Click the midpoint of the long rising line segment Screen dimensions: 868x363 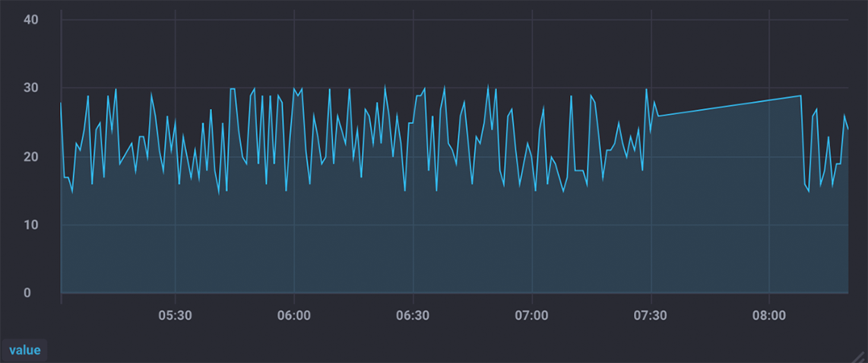pyautogui.click(x=730, y=106)
